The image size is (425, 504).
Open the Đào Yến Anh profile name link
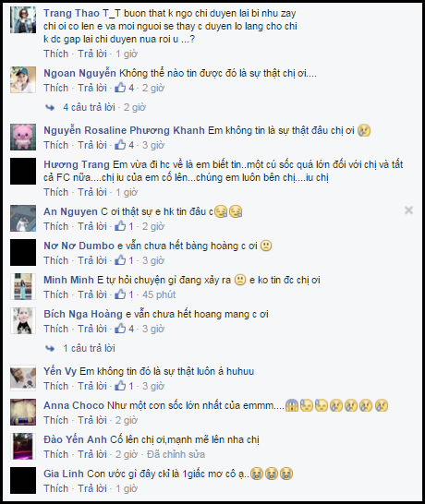point(75,439)
